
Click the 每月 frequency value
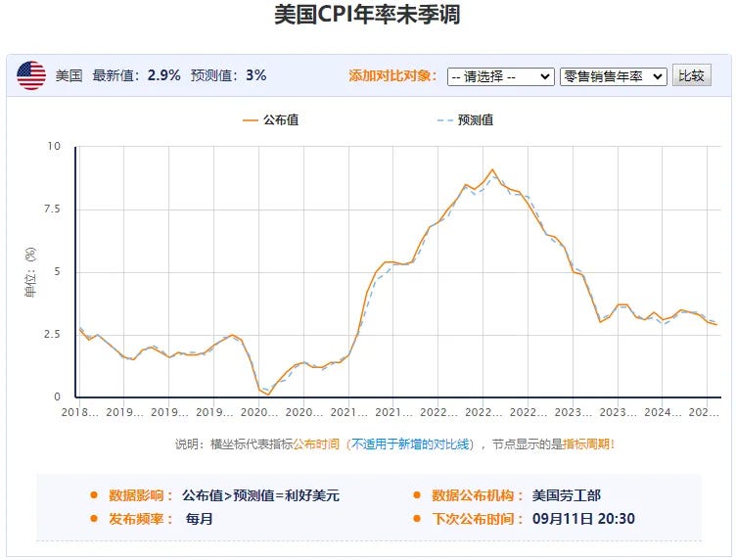[199, 519]
